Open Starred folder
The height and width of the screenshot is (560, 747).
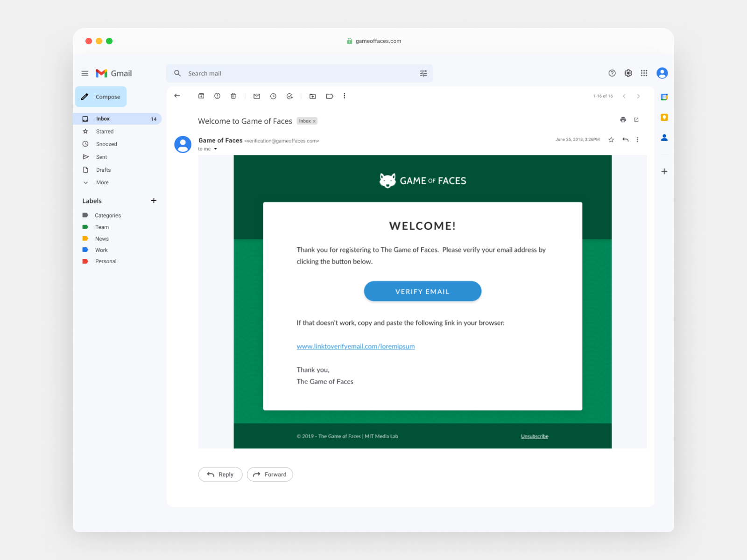pyautogui.click(x=105, y=132)
